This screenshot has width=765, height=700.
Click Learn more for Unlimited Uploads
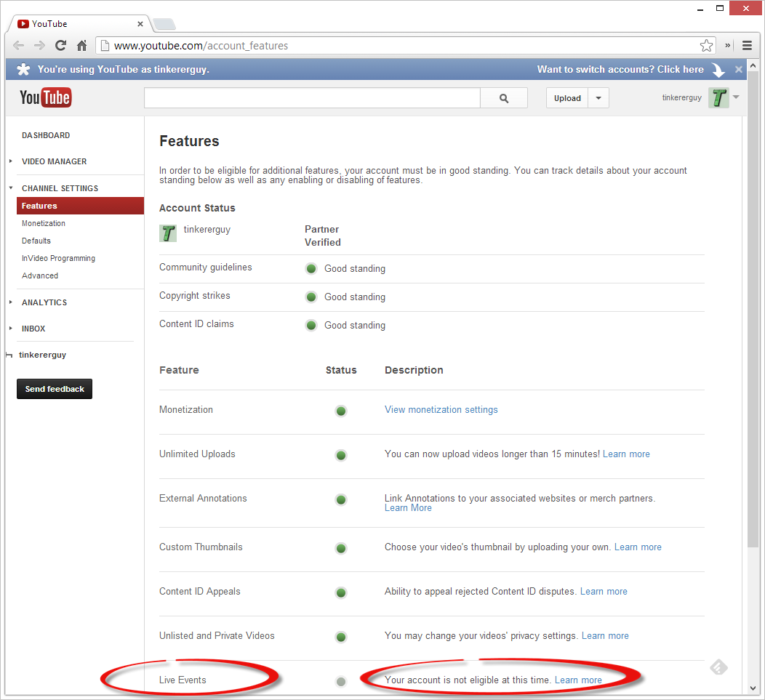(626, 454)
